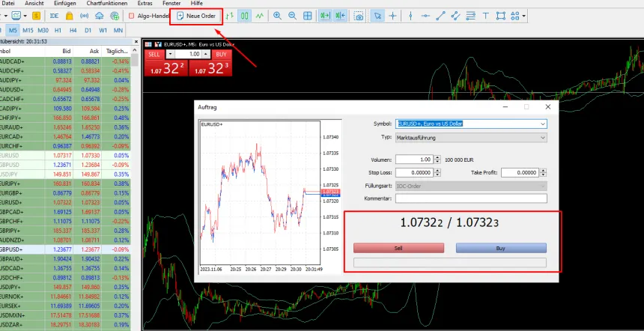Expand the objects tool dropdown arrow
The height and width of the screenshot is (331, 644).
click(523, 16)
